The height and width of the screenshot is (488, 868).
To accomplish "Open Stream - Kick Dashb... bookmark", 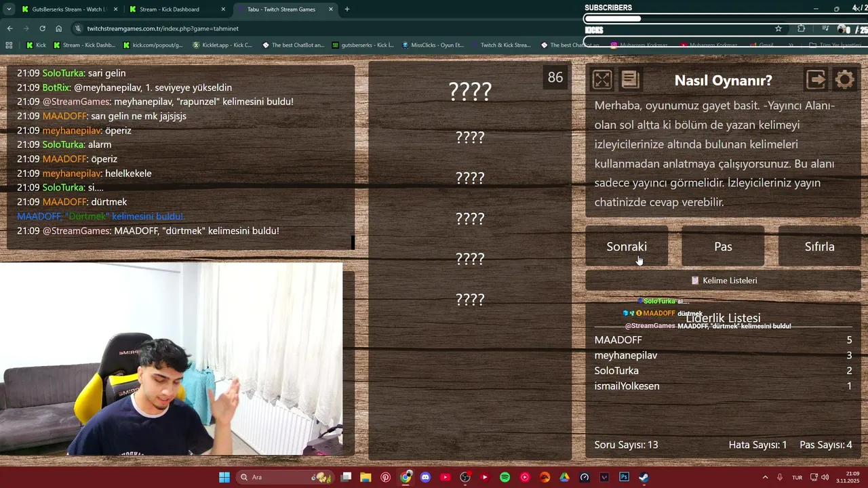I will [84, 45].
